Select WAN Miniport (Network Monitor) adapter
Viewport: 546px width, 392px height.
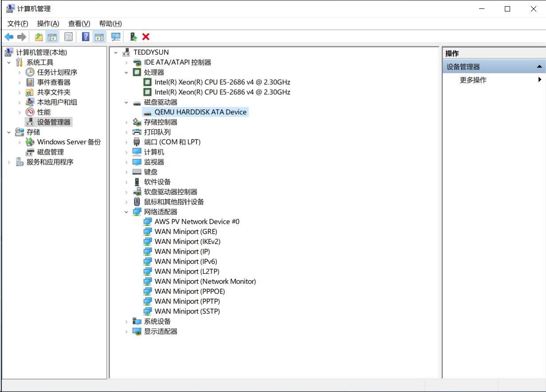point(205,281)
